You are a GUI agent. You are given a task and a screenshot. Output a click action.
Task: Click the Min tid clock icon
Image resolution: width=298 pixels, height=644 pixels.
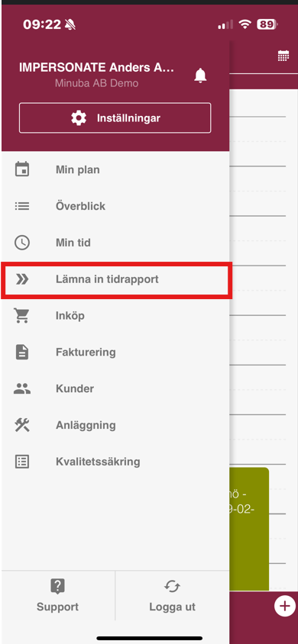(x=22, y=243)
